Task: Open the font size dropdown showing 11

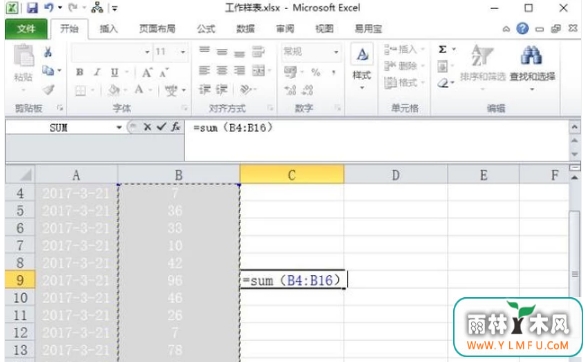Action: coord(183,52)
